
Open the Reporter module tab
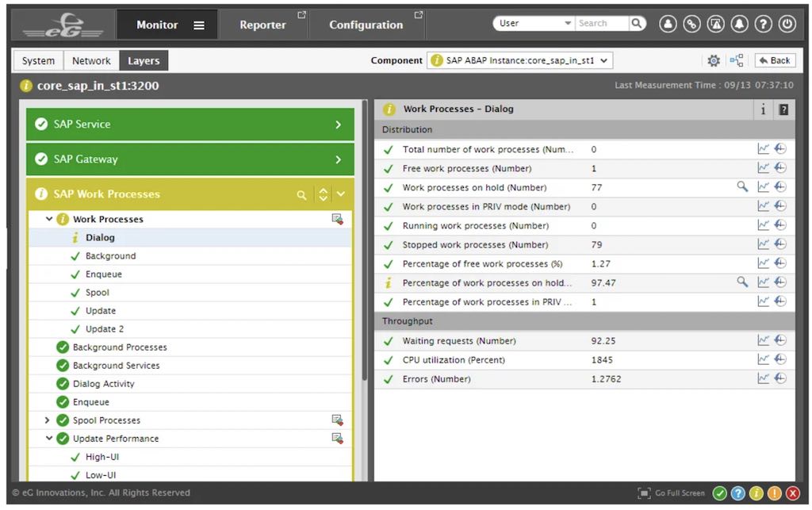(x=262, y=25)
